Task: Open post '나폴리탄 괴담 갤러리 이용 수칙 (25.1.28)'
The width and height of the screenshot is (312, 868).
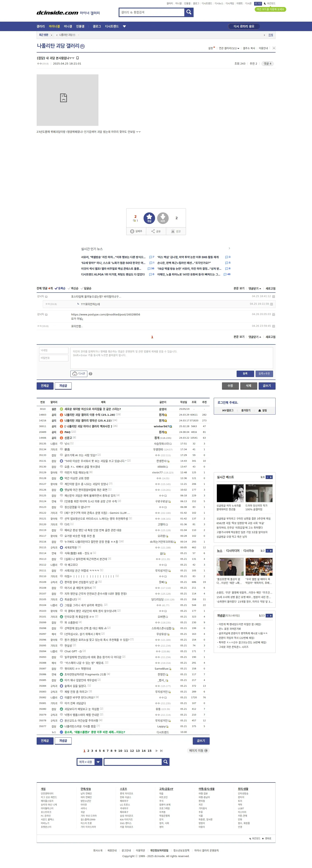Action: (x=90, y=415)
